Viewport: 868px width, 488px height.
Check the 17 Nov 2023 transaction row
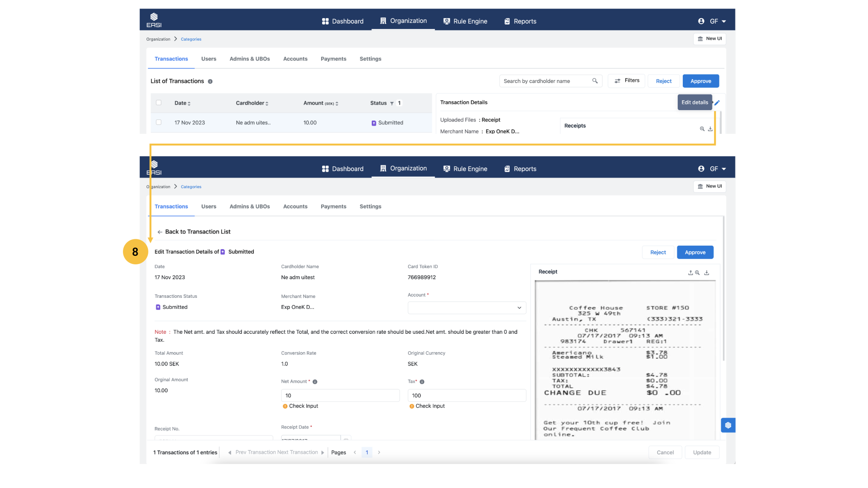[x=159, y=122]
